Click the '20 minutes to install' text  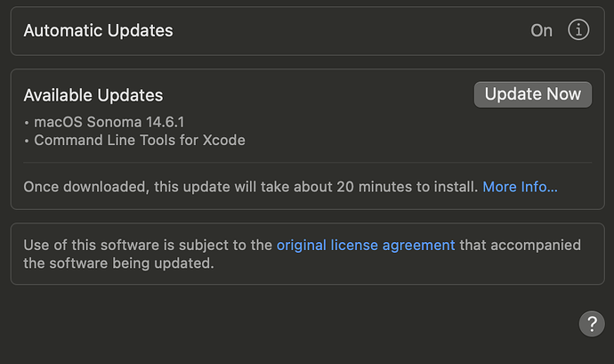[408, 187]
